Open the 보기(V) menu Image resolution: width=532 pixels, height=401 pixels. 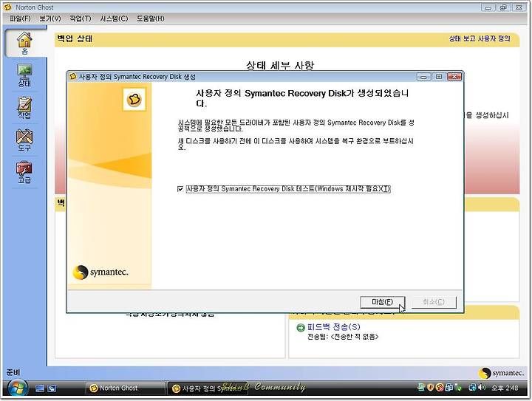(x=50, y=18)
